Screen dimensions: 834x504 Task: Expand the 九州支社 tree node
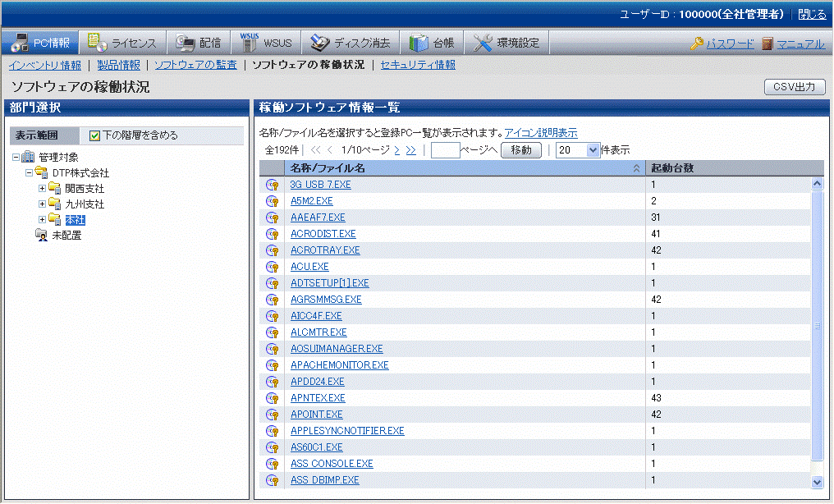pos(42,204)
